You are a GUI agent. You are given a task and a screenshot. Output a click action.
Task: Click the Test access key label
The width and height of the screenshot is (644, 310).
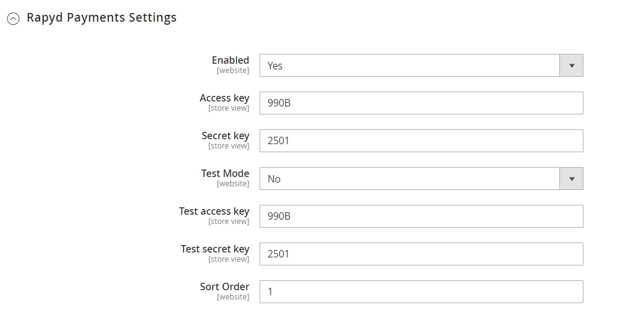(214, 212)
